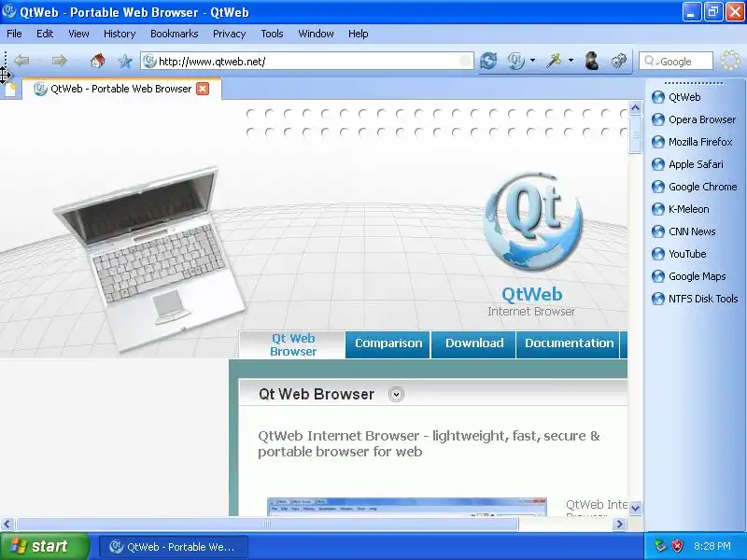Viewport: 747px width, 560px height.
Task: Click the QtWeb taskbar window button
Action: pyautogui.click(x=174, y=547)
